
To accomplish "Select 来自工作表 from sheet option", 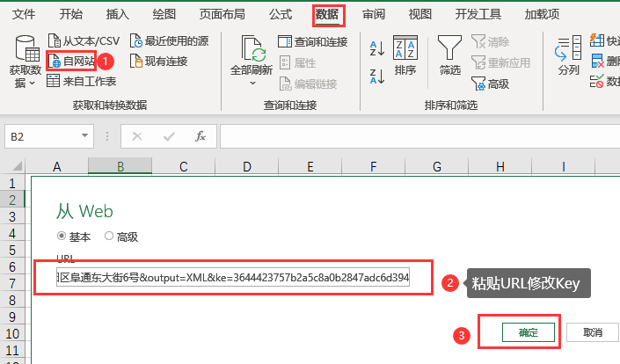I will (x=82, y=81).
